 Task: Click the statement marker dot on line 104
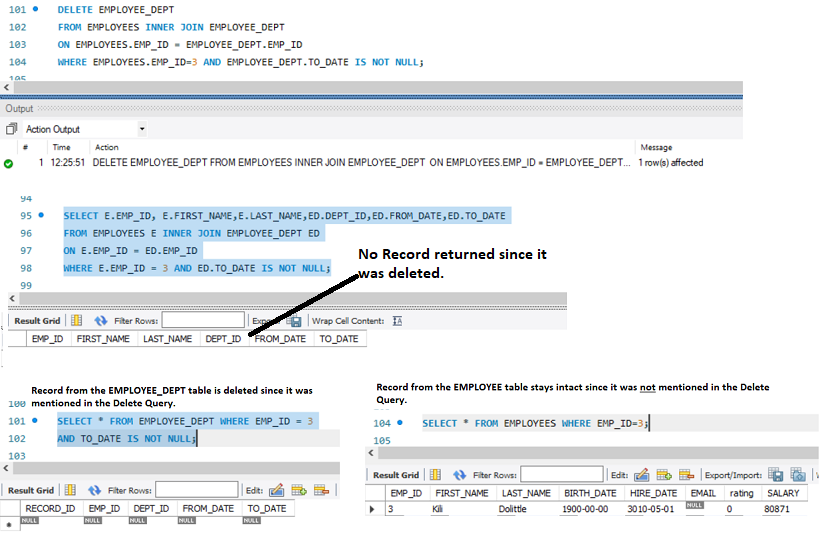[400, 422]
